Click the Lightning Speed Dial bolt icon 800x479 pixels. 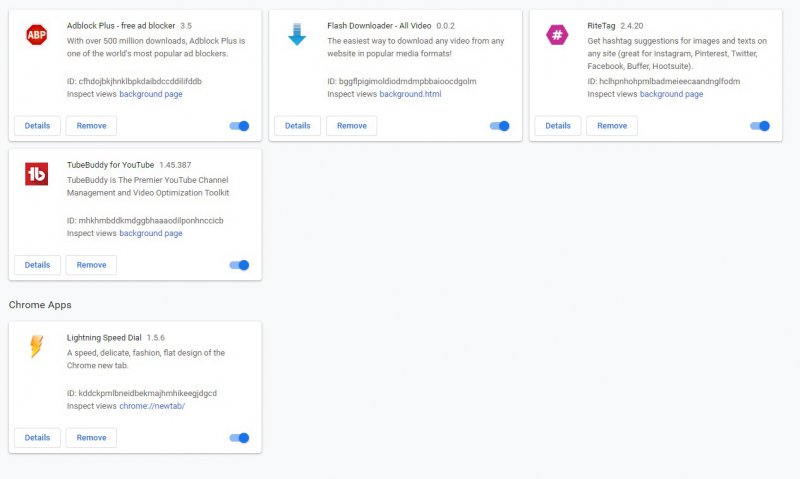tap(36, 347)
